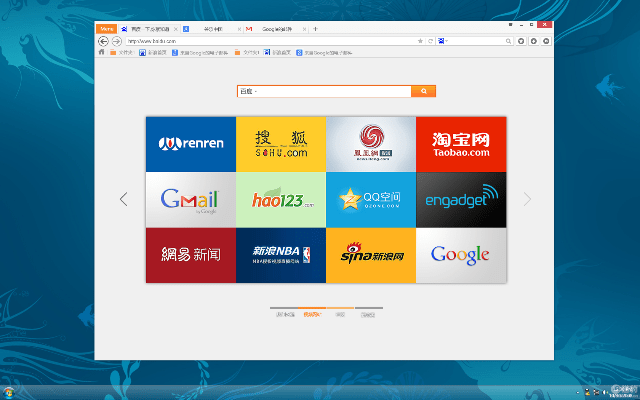Open the Taobao.com tile
Viewport: 640px width, 400px height.
[461, 144]
